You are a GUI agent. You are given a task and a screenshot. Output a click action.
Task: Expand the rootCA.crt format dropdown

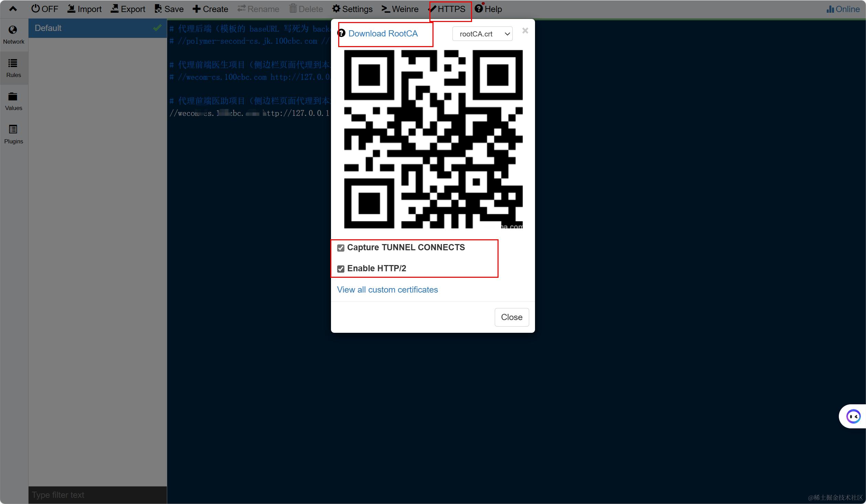click(482, 34)
